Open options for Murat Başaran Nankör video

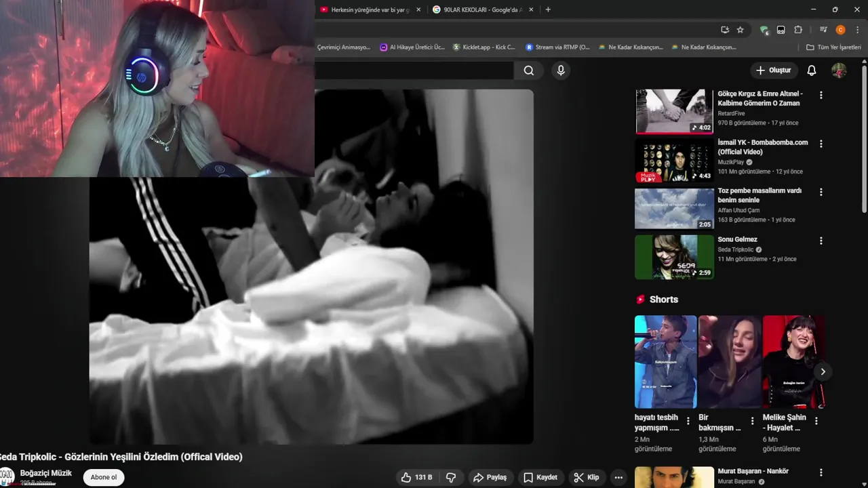pos(821,472)
